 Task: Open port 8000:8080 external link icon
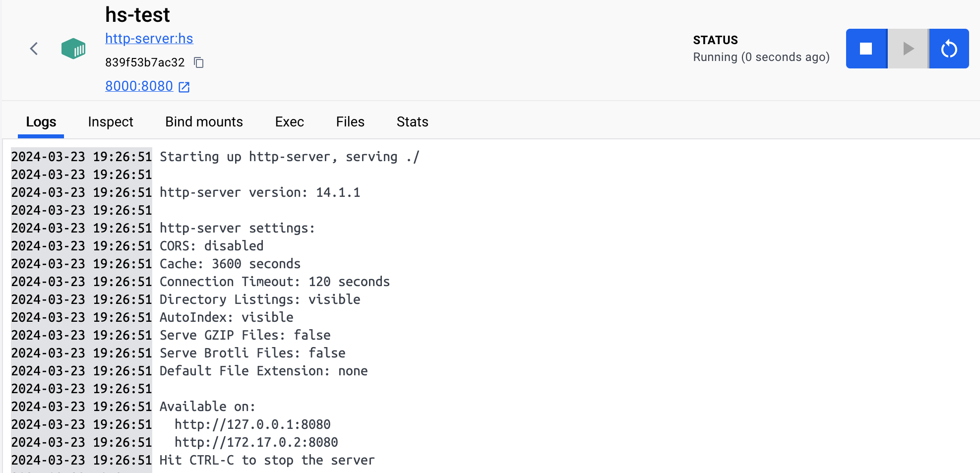(184, 87)
